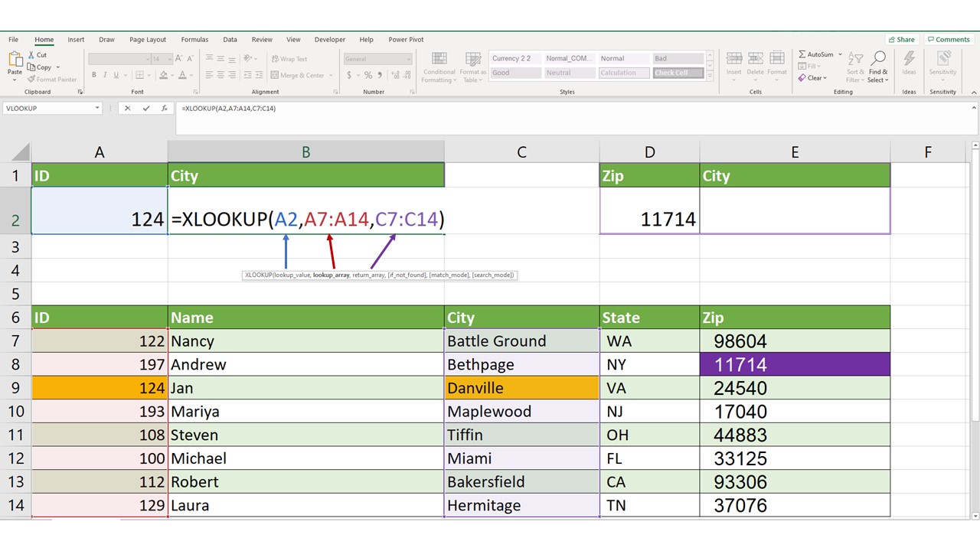Viewport: 980px width, 551px height.
Task: Click Increase Font Size icon
Action: [x=180, y=59]
